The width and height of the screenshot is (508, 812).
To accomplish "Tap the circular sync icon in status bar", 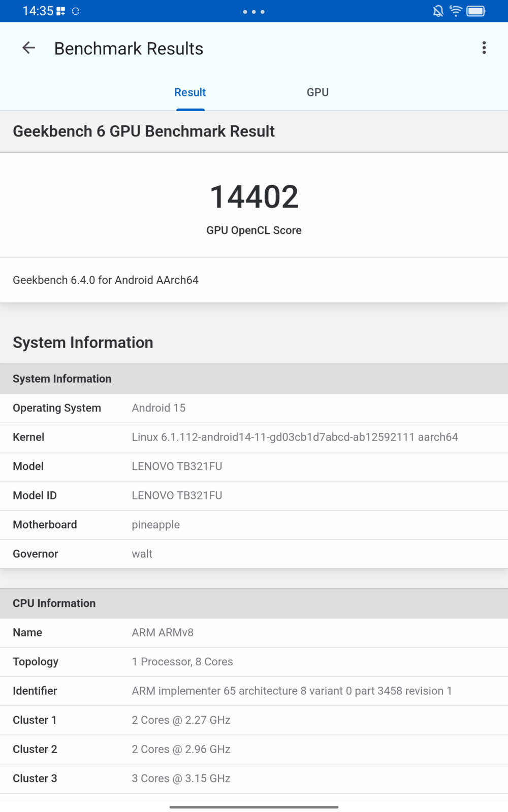I will coord(76,11).
